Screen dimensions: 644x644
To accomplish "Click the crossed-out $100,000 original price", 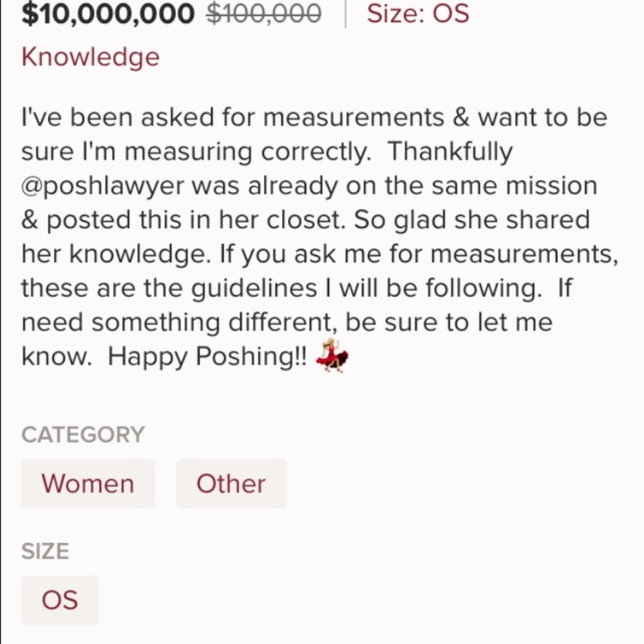I will tap(263, 14).
